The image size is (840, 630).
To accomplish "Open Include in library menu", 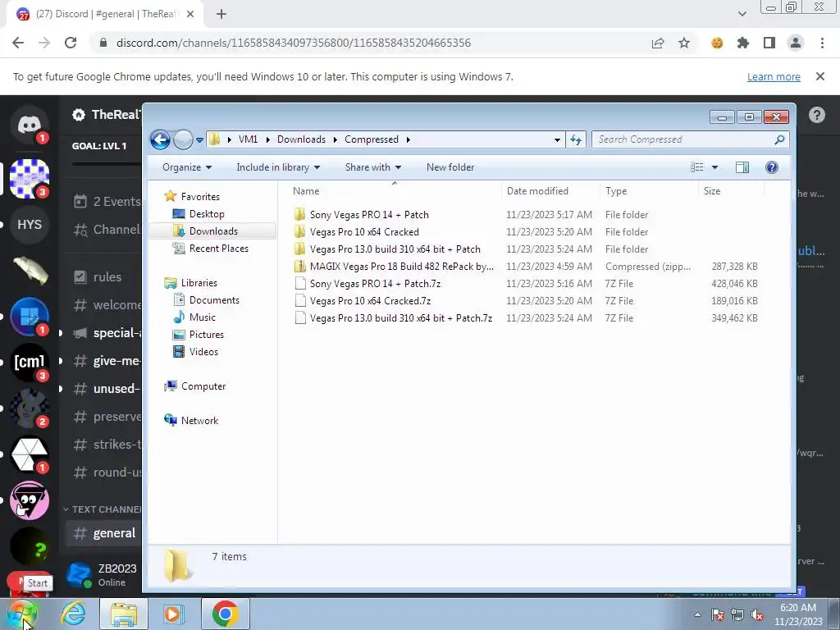I will 278,167.
